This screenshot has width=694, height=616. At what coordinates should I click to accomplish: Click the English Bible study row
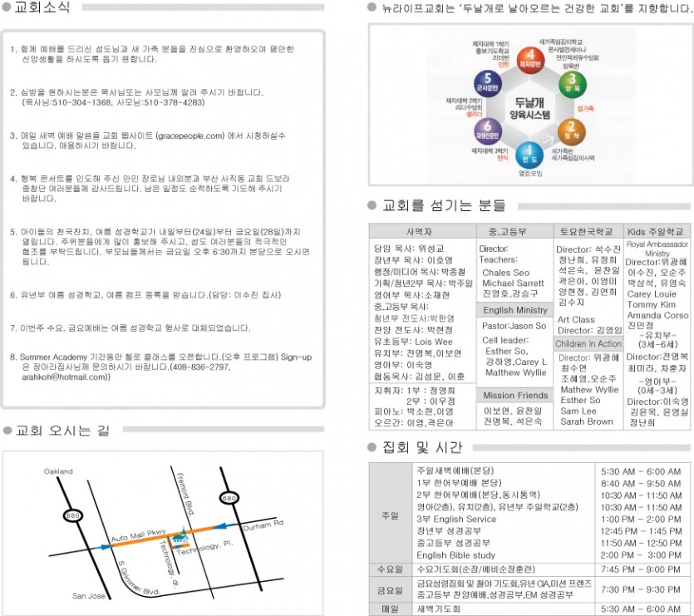pyautogui.click(x=455, y=554)
